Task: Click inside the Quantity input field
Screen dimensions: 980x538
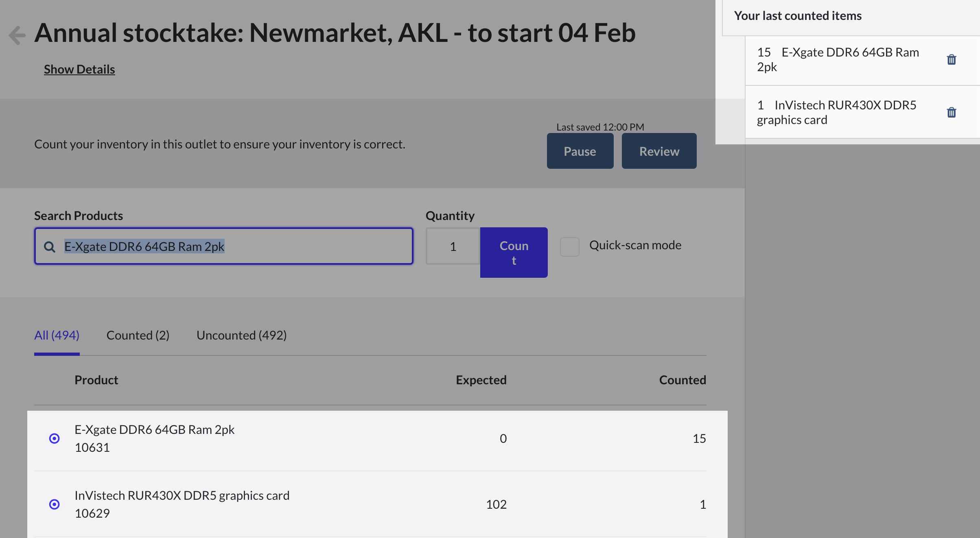Action: point(453,246)
